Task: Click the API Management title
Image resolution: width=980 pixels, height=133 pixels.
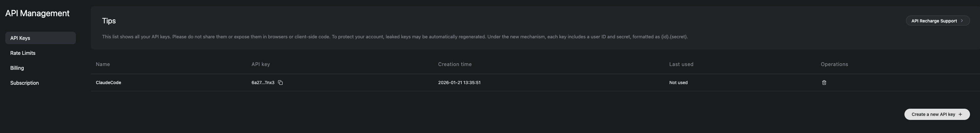Action: point(37,13)
